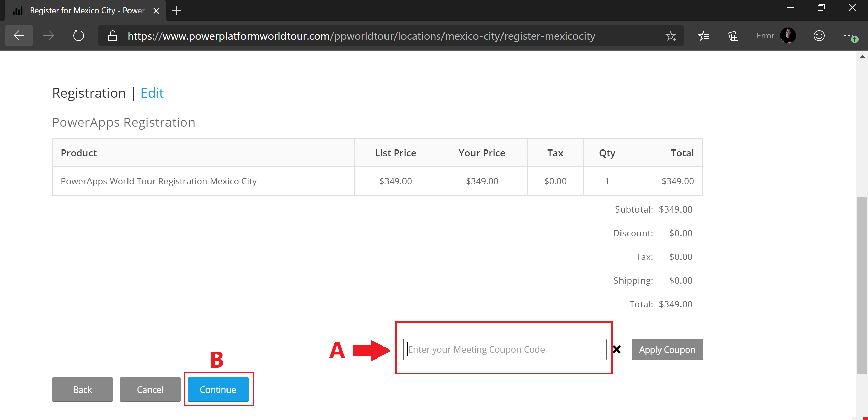Image resolution: width=868 pixels, height=420 pixels.
Task: Add this page to favorites with the star
Action: click(x=670, y=36)
